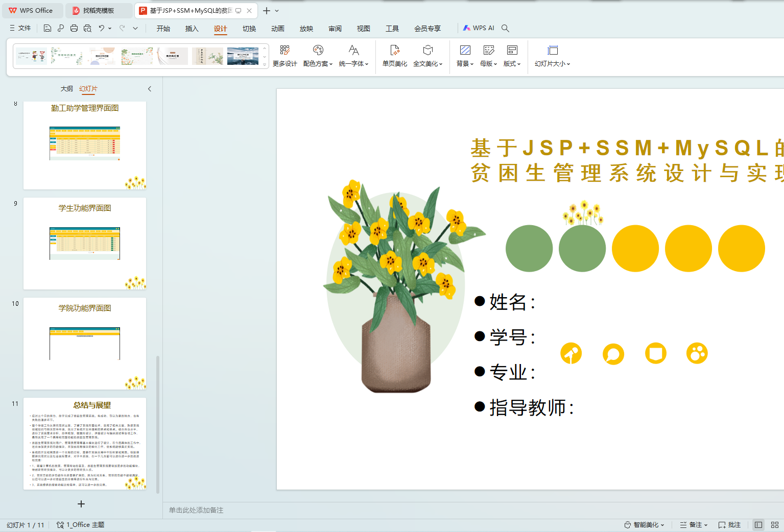Expand 配色方案 color scheme dropdown
Image resolution: width=784 pixels, height=532 pixels.
point(318,56)
